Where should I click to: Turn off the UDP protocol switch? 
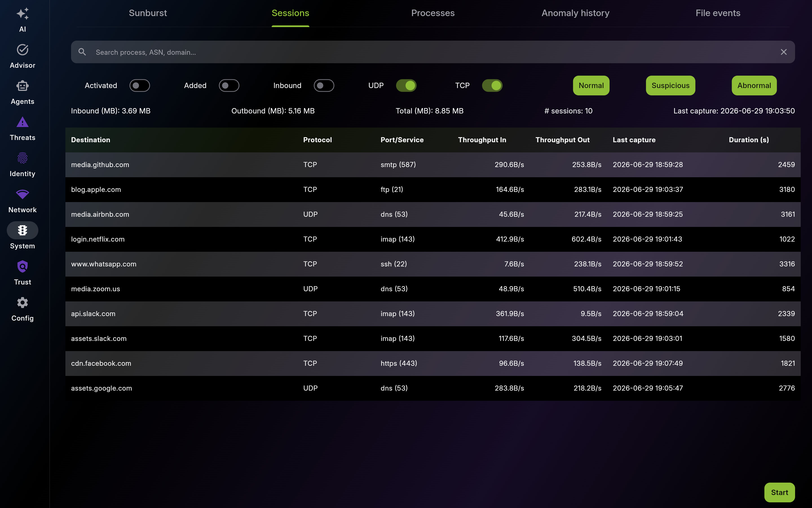point(406,86)
